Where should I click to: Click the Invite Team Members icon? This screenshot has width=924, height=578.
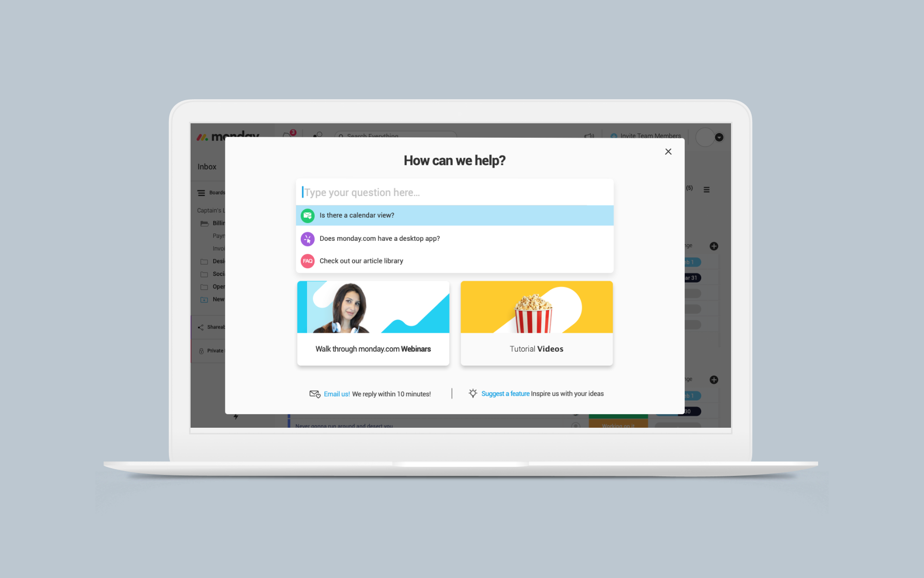613,136
